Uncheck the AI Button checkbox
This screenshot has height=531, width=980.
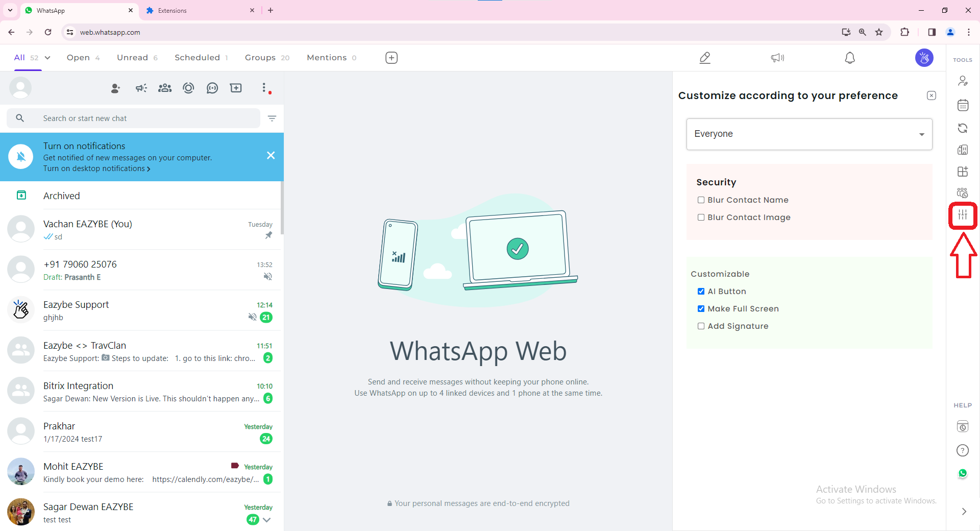coord(701,292)
